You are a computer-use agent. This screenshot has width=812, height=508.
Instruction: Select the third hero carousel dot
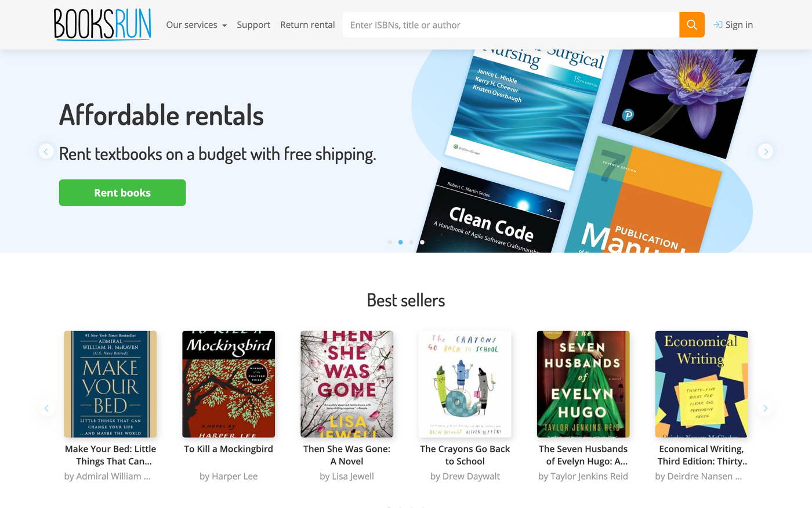pos(411,242)
